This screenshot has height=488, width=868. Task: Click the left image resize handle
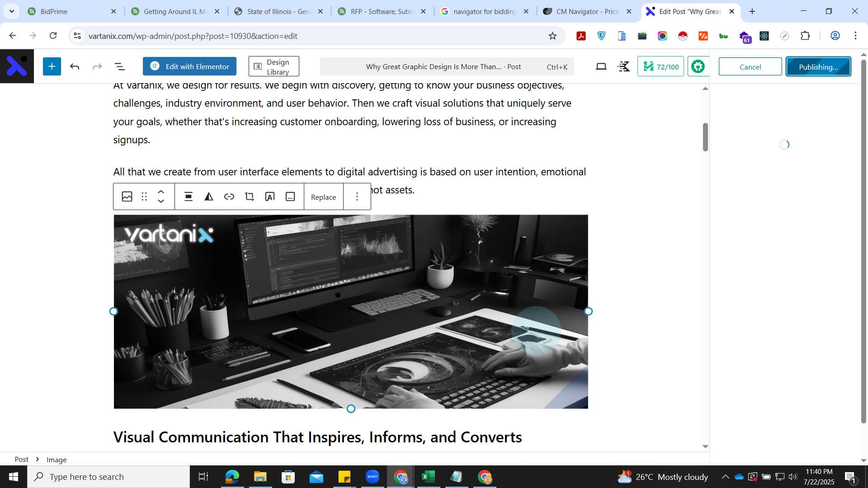tap(114, 311)
